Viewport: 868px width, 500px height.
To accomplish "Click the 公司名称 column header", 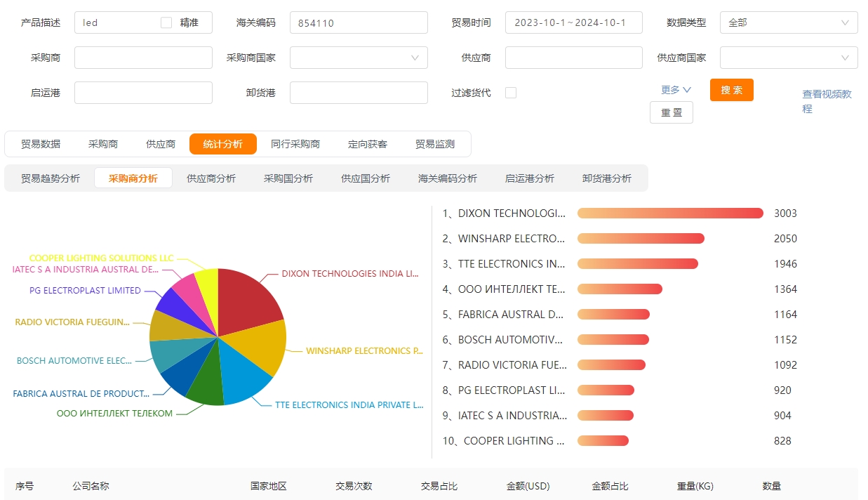I will tap(91, 486).
